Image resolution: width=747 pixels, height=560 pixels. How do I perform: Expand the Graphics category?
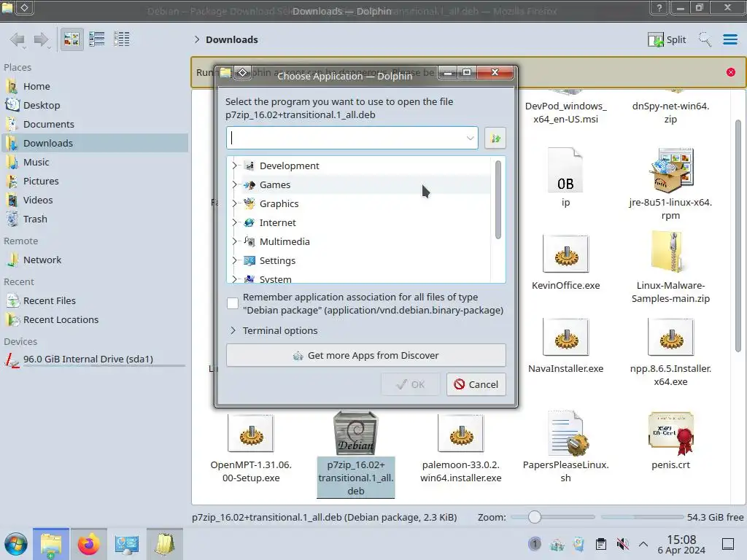[234, 204]
